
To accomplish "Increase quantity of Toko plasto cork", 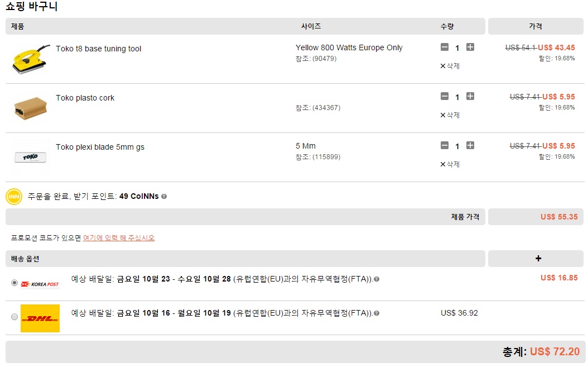I will coord(470,97).
